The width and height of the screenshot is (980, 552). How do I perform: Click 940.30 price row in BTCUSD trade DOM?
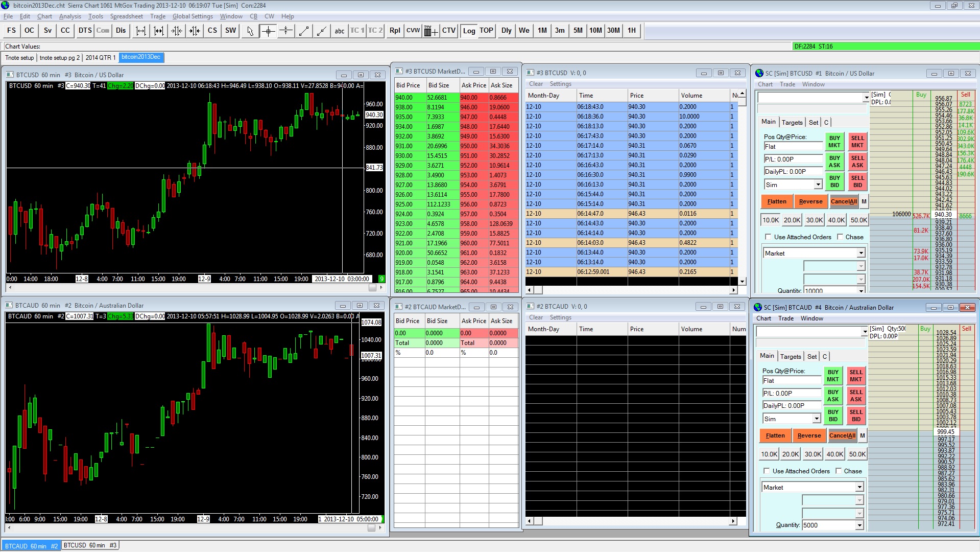click(943, 215)
